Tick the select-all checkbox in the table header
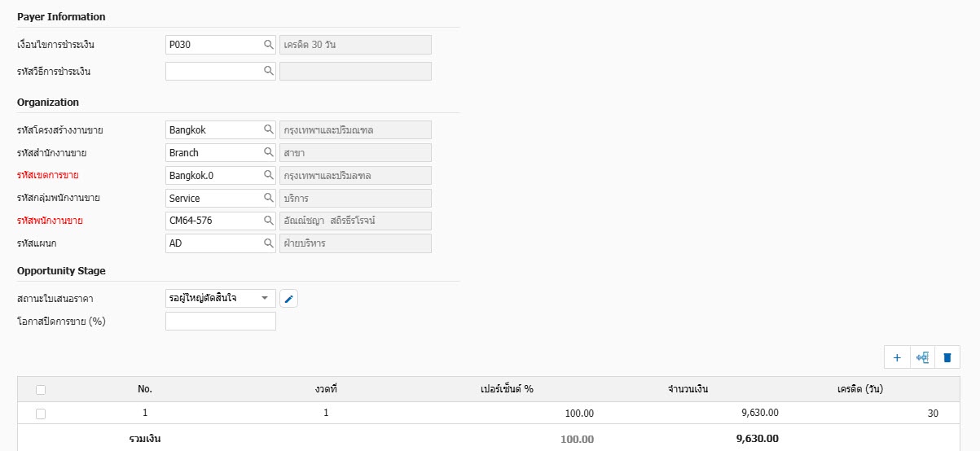This screenshot has height=451, width=980. [41, 390]
